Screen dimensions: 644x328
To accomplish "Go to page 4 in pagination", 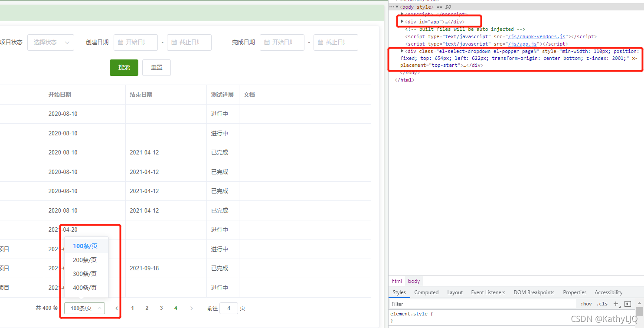I will pos(176,308).
